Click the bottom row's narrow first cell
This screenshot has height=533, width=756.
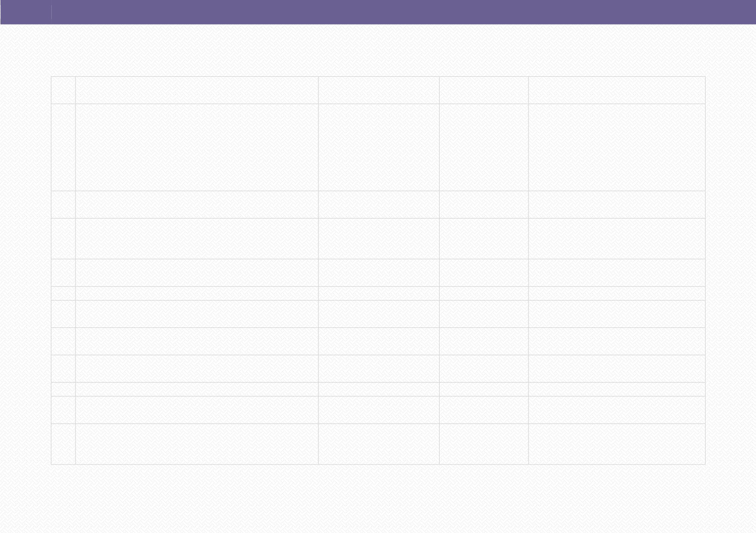coord(63,444)
